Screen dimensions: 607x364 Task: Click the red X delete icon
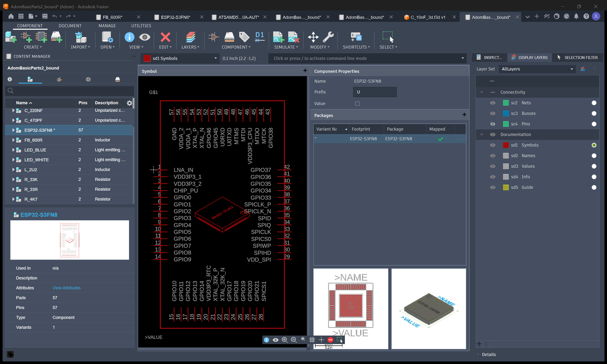[x=165, y=37]
